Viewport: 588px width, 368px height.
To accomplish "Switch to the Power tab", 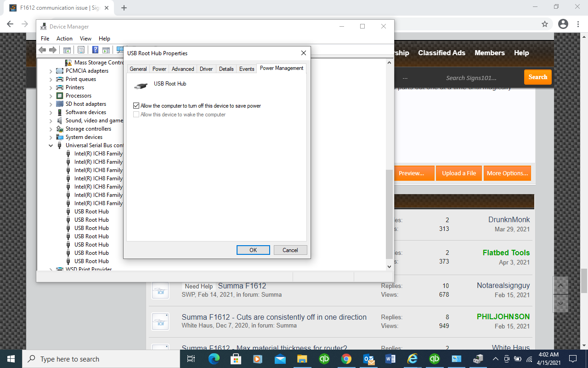I will tap(159, 69).
